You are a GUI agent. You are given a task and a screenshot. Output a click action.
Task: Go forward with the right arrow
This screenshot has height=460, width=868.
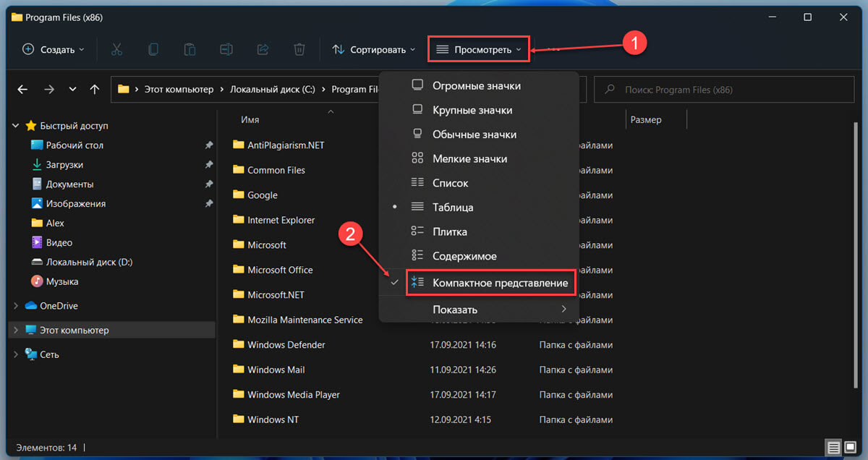[x=48, y=90]
